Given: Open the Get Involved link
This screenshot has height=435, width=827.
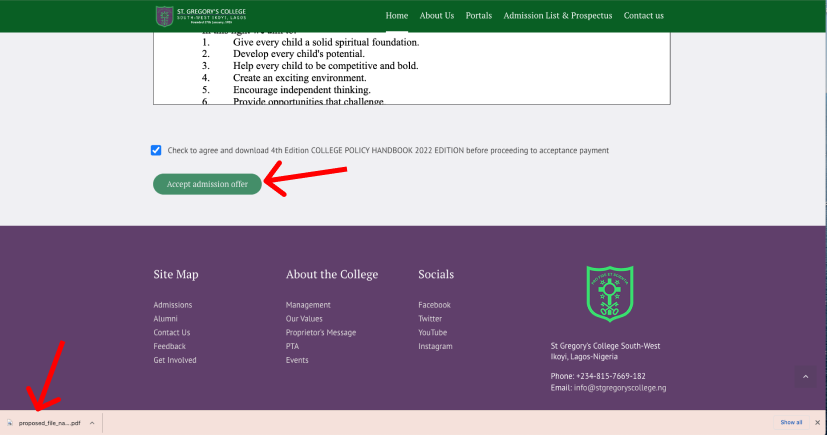Looking at the screenshot, I should point(175,360).
